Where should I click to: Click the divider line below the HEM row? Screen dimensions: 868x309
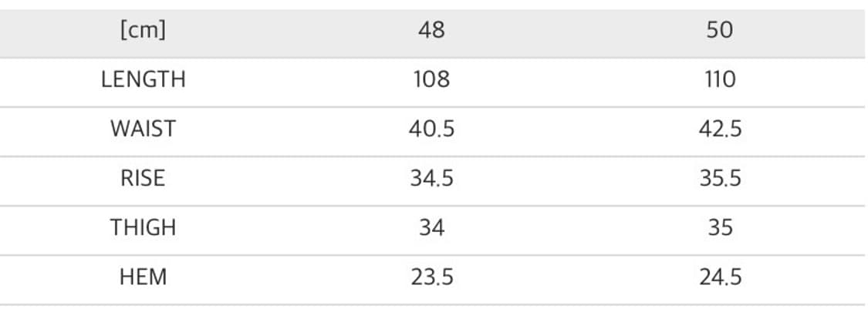click(432, 304)
